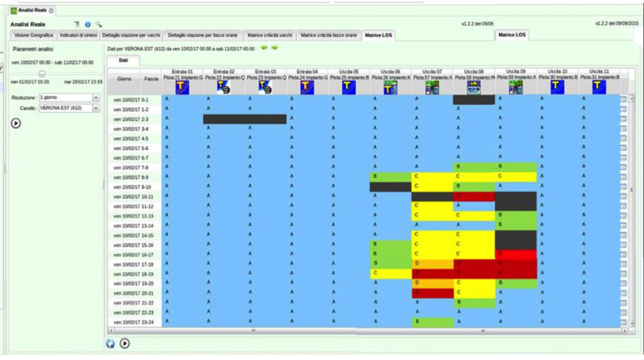The height and width of the screenshot is (360, 644).
Task: Tick the row box for fascia 0-1
Action: 623,100
